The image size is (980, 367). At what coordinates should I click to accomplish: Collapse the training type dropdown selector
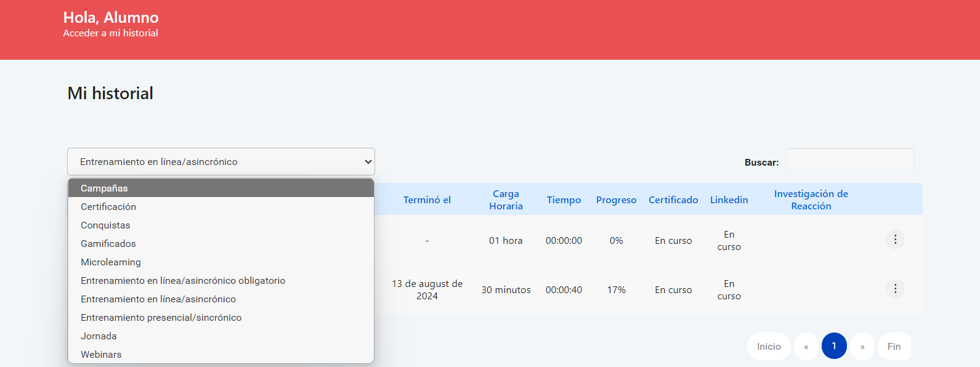click(221, 162)
